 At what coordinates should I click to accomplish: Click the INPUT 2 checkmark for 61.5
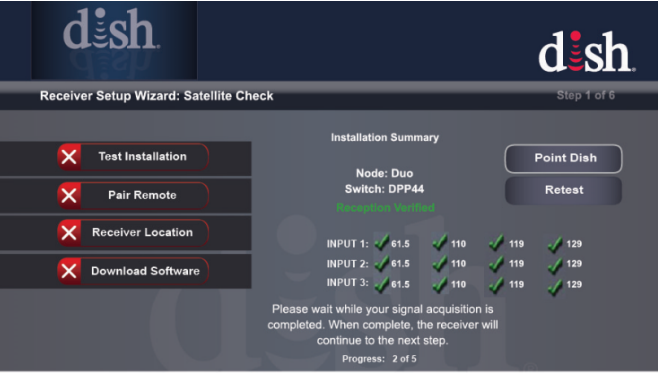(381, 263)
